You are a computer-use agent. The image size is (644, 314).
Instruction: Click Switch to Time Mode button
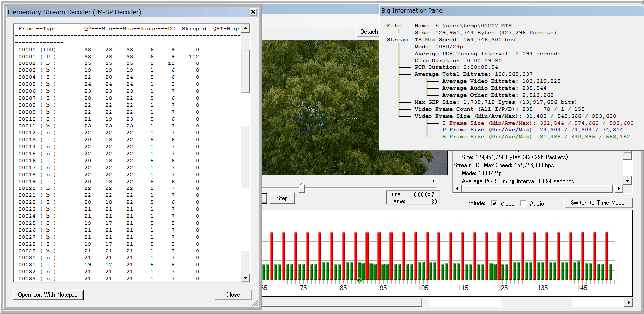pos(597,203)
